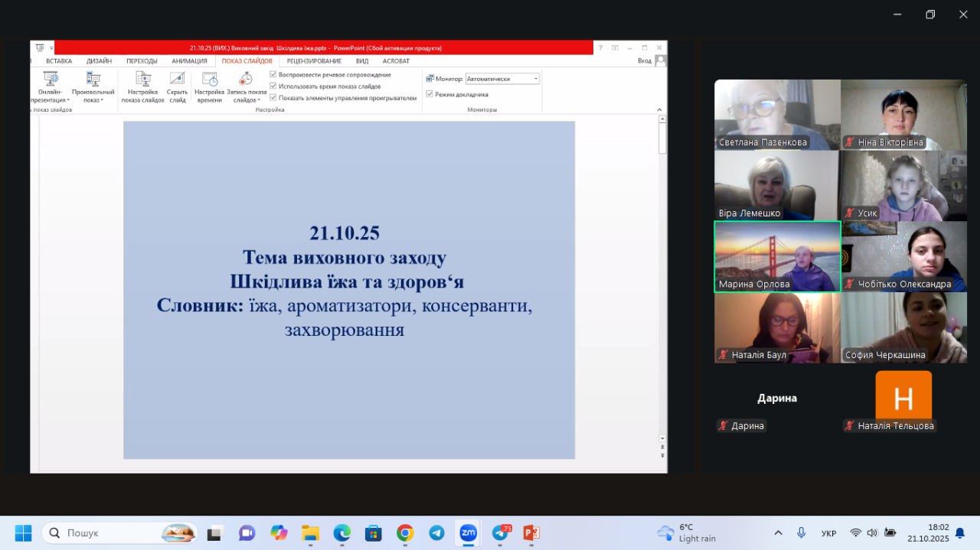Image resolution: width=980 pixels, height=550 pixels.
Task: Disable Режим докладчика checkbox
Action: pyautogui.click(x=430, y=94)
